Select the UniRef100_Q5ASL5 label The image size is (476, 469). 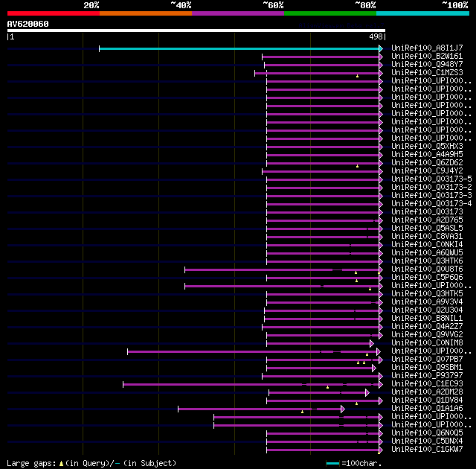[x=427, y=228]
